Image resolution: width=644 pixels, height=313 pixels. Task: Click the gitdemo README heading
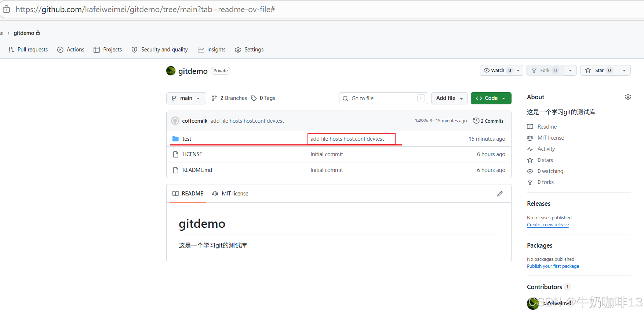coord(202,223)
